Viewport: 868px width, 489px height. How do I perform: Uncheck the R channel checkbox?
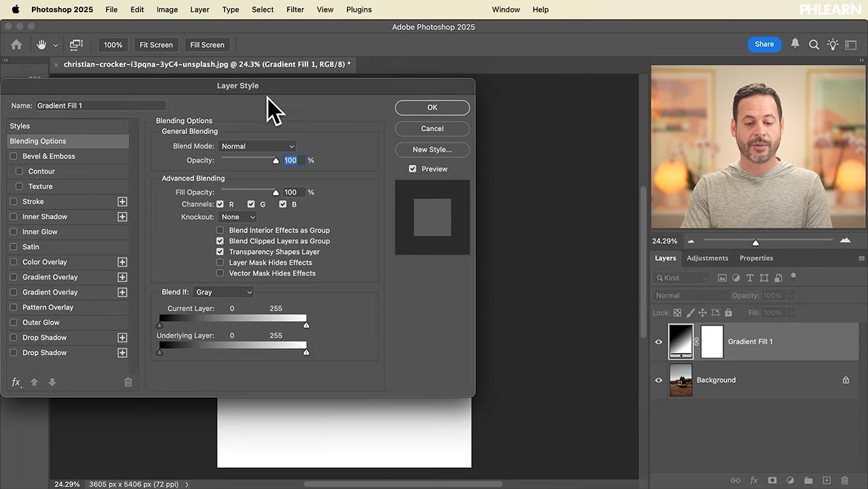(x=220, y=205)
